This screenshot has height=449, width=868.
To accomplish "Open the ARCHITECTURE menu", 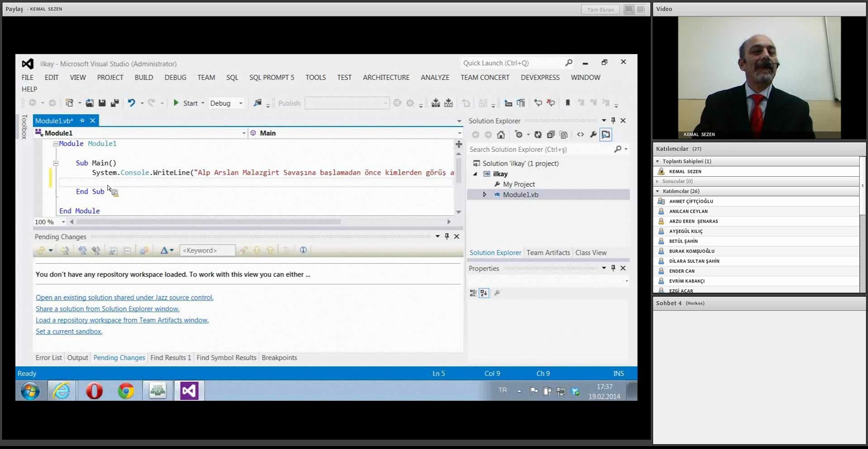I will 386,77.
